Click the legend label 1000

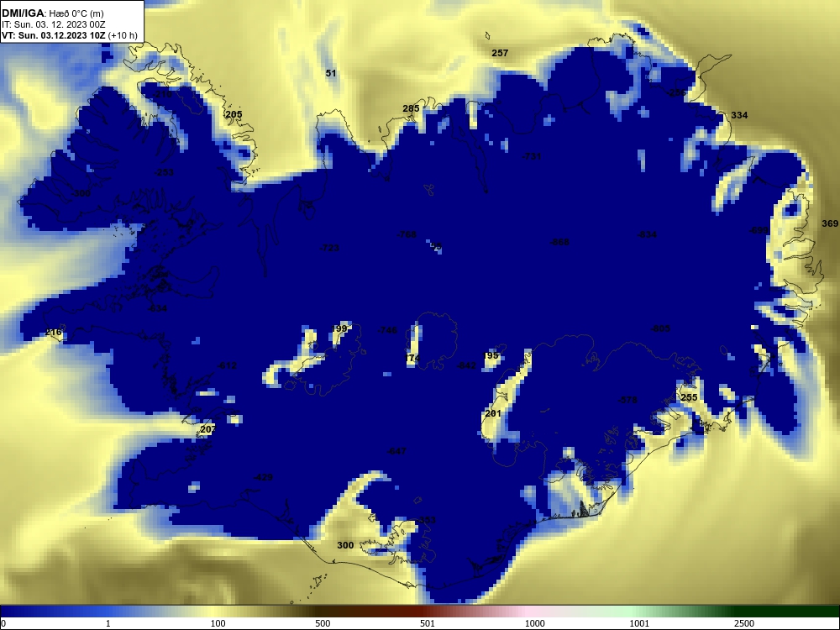tap(534, 623)
